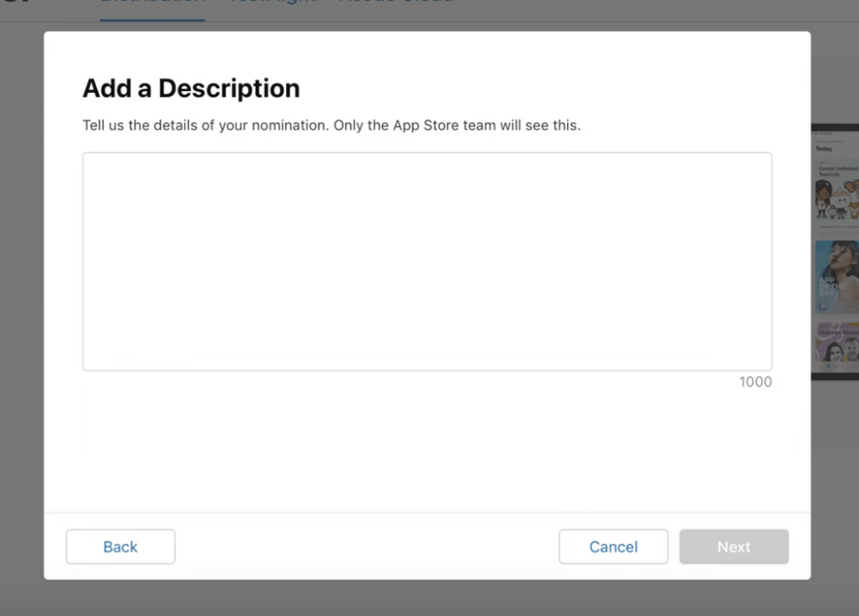Open the Xcode Cloud tab behind the dialog

click(x=397, y=3)
